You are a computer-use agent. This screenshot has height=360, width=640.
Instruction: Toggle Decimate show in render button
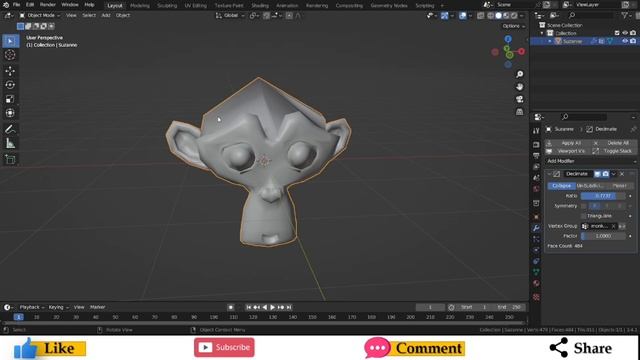[606, 174]
